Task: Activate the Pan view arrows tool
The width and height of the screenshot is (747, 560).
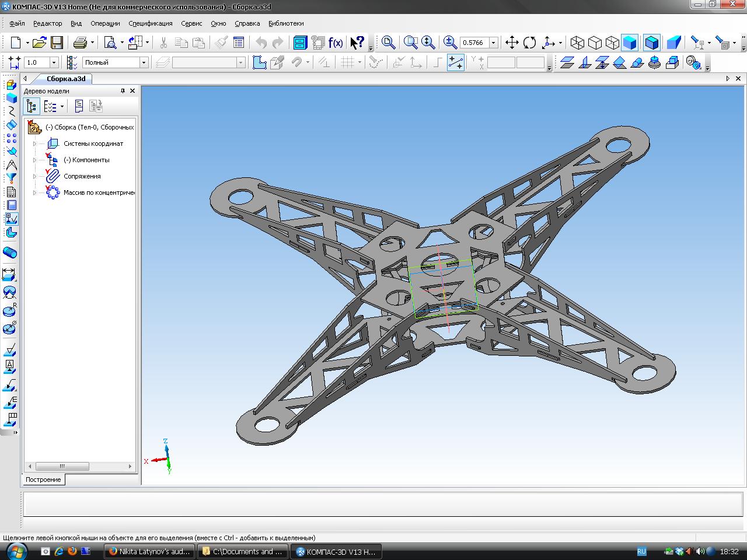Action: 512,43
